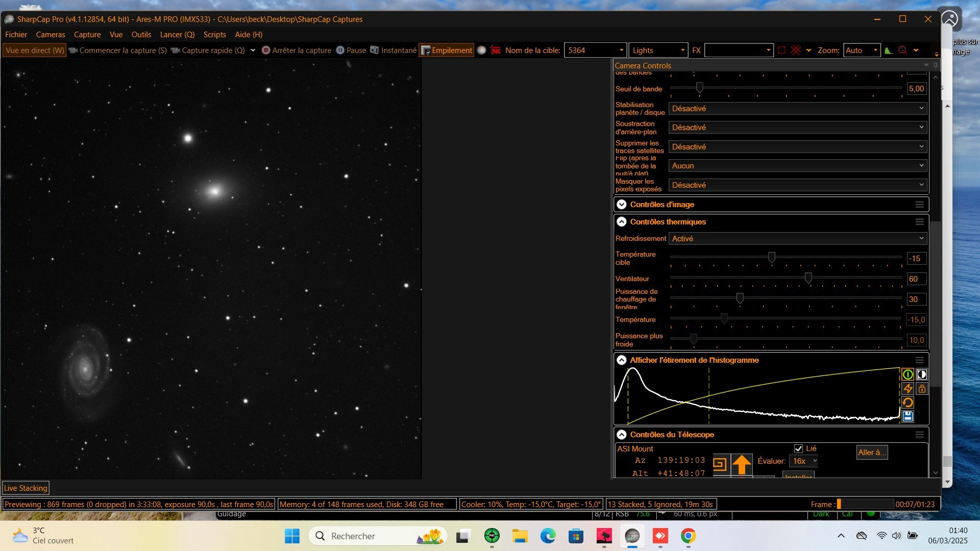This screenshot has width=980, height=551.
Task: Click the red magnifier focus icon in toolbar
Action: click(902, 50)
